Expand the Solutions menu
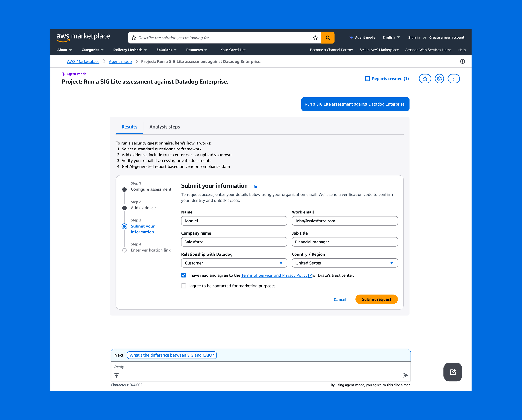Screen dimensions: 522x420 (x=166, y=50)
